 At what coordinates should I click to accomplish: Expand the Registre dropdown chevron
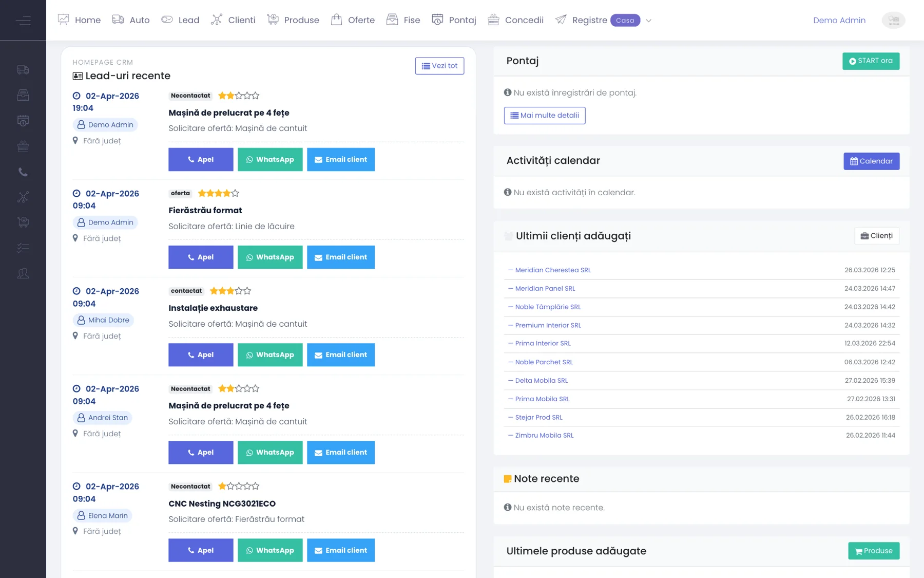(x=649, y=21)
